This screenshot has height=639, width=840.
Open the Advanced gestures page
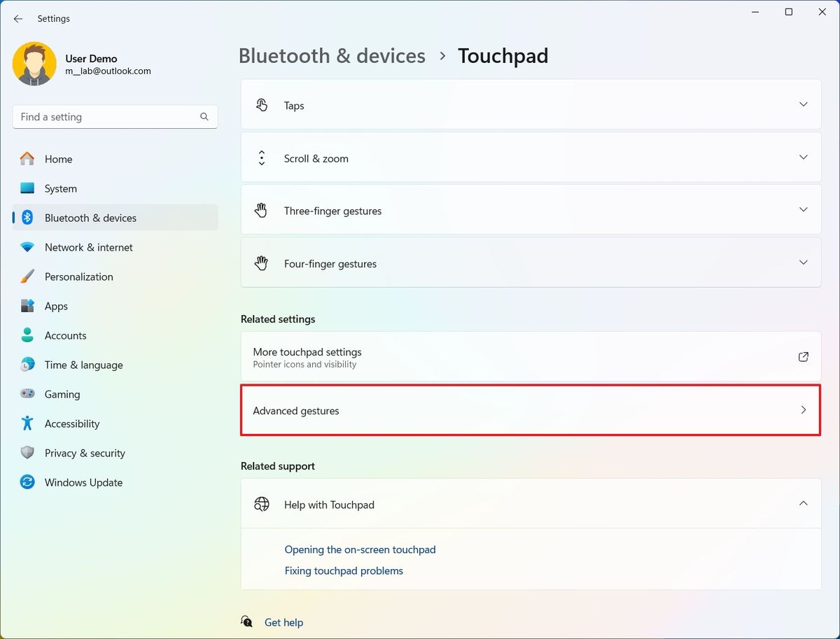[531, 411]
